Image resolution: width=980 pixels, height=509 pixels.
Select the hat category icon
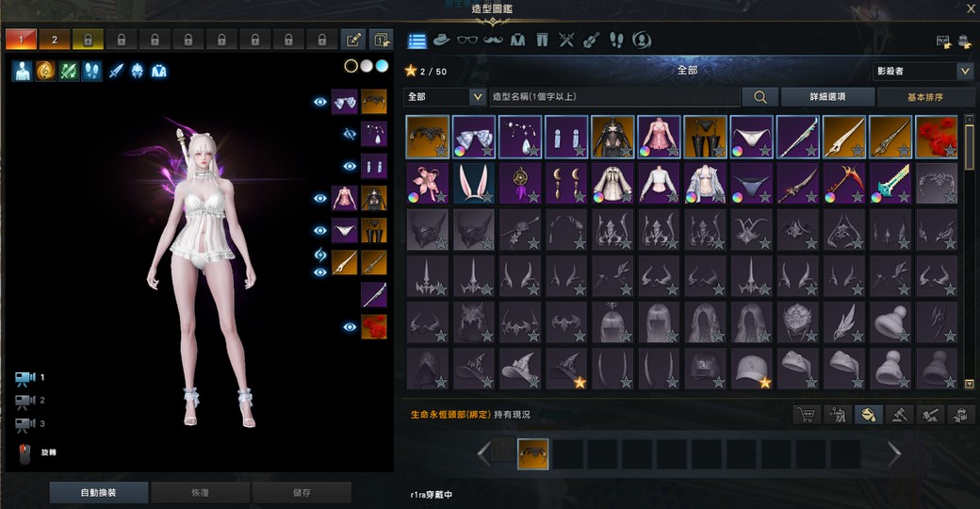pyautogui.click(x=441, y=41)
